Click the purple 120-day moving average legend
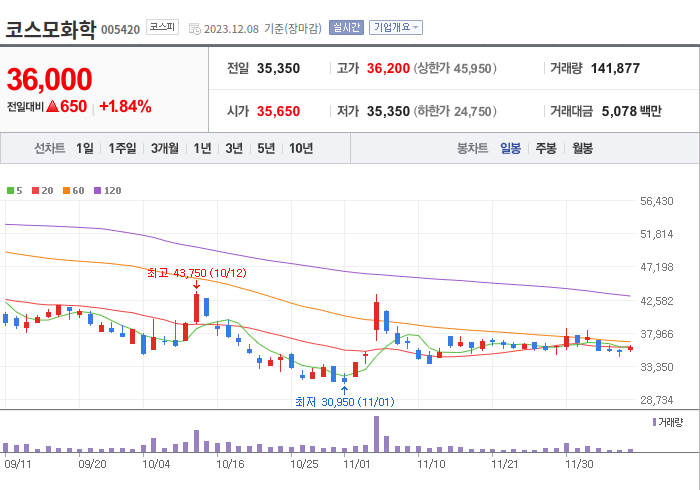This screenshot has height=490, width=700. [108, 191]
